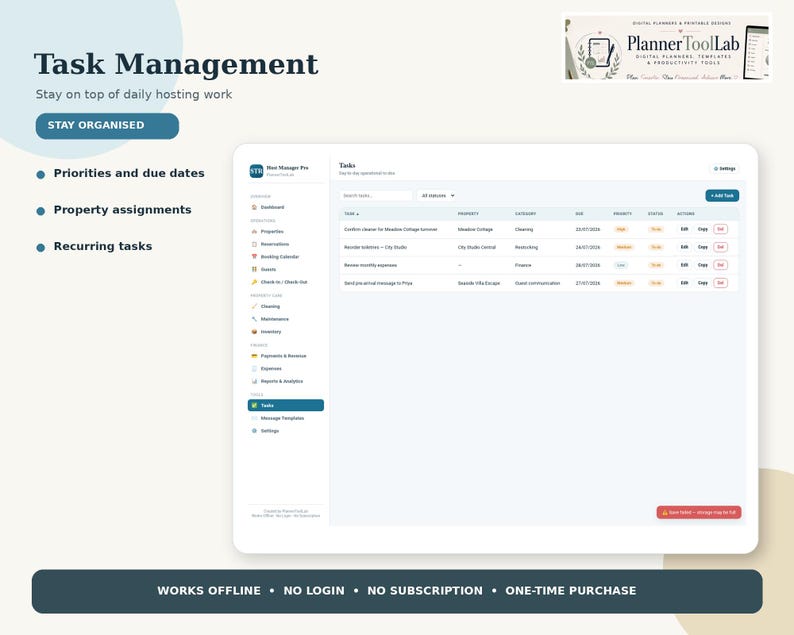794x635 pixels.
Task: Open the All statuses filter dropdown
Action: 437,195
